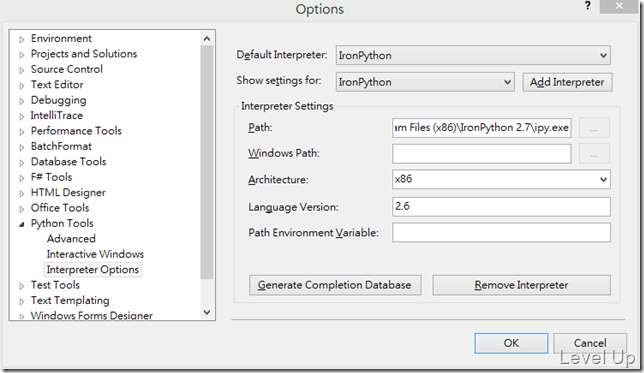Select Source Control in the tree
The width and height of the screenshot is (644, 373).
tap(67, 69)
